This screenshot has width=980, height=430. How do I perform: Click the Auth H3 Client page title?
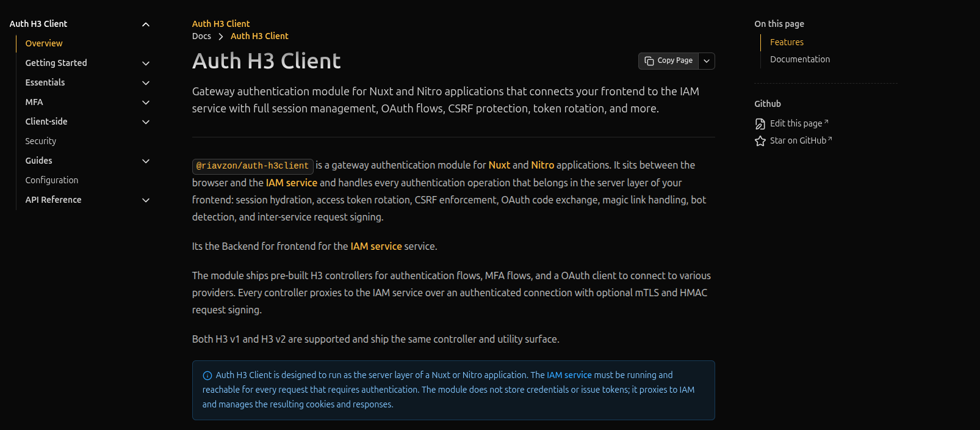click(267, 61)
